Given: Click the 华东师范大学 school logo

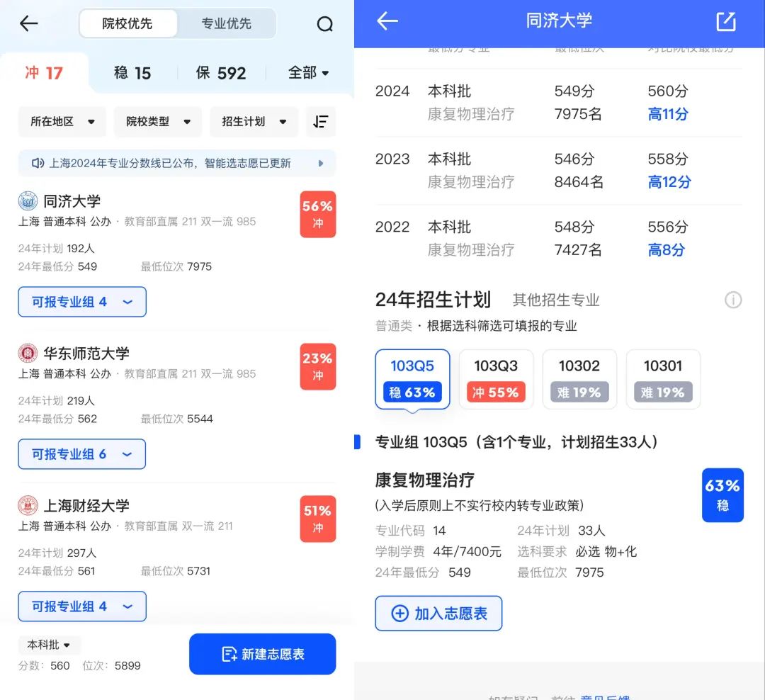Looking at the screenshot, I should pos(28,353).
